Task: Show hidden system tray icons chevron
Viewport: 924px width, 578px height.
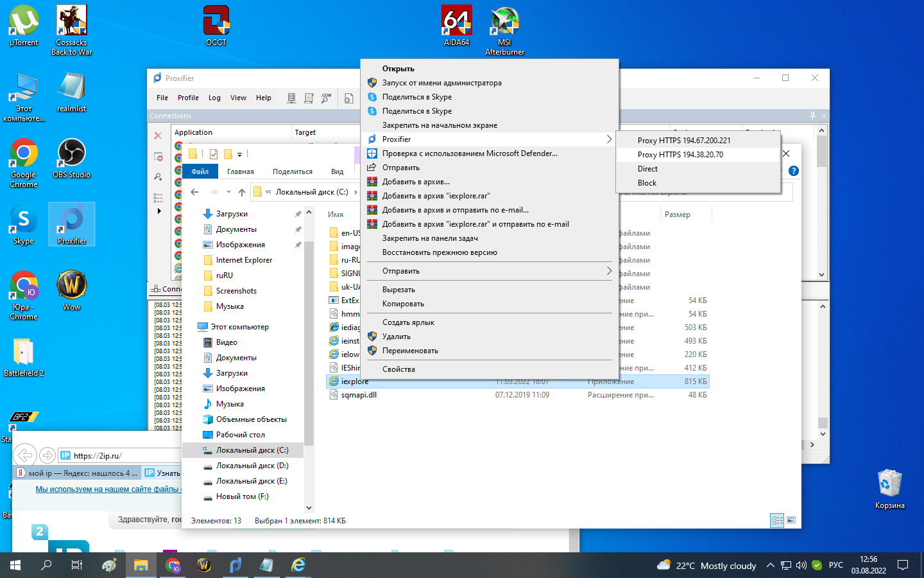Action: click(x=770, y=565)
